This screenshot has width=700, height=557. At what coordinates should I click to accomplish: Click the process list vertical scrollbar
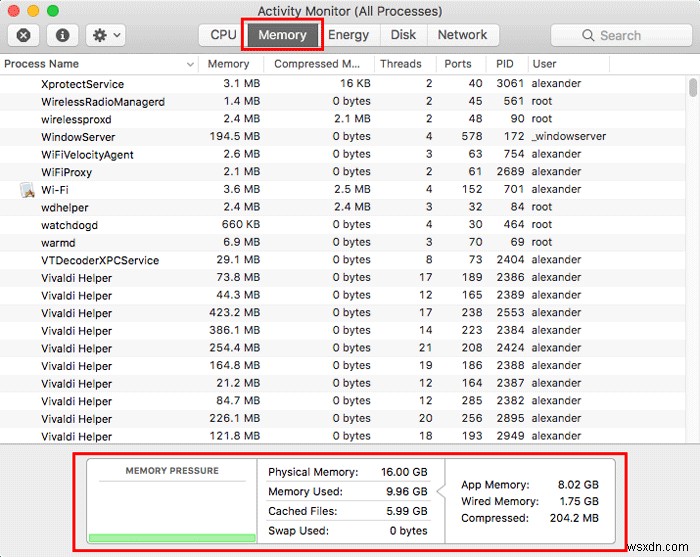pos(692,88)
